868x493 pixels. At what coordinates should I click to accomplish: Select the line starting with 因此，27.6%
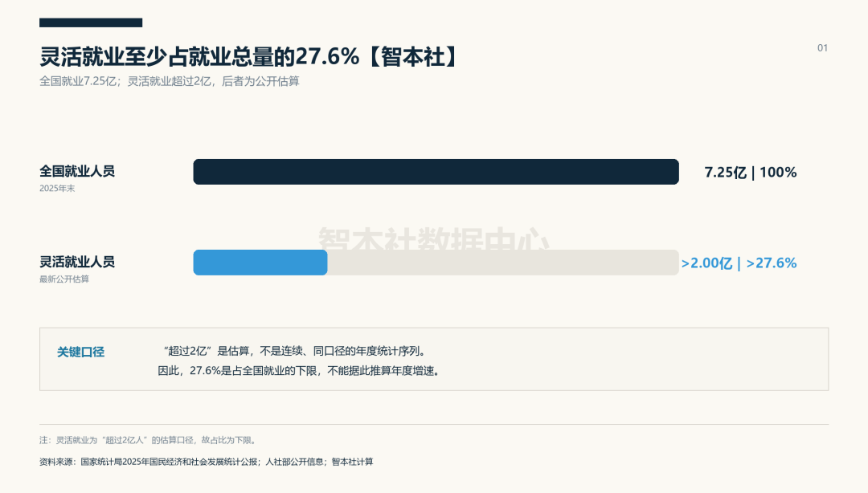coord(300,371)
